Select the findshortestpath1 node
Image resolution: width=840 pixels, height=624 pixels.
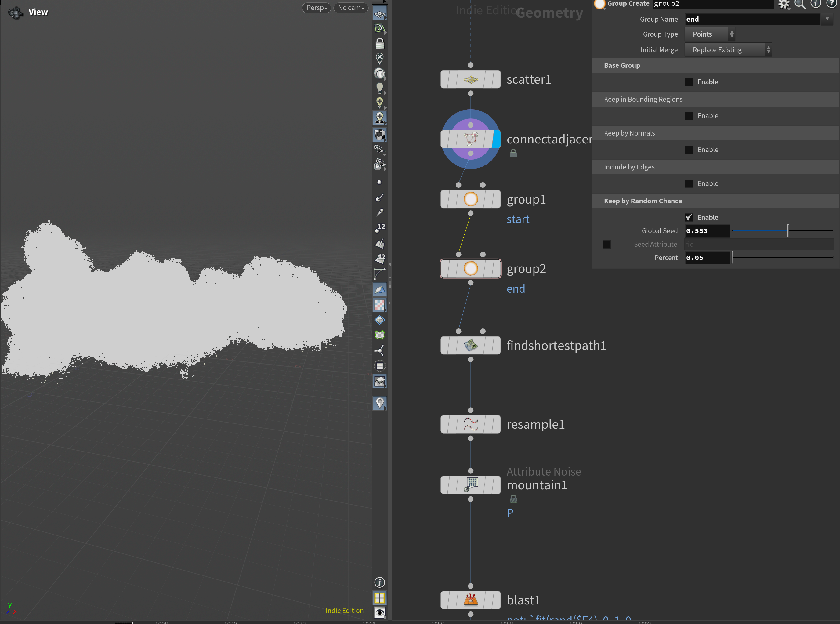(470, 345)
